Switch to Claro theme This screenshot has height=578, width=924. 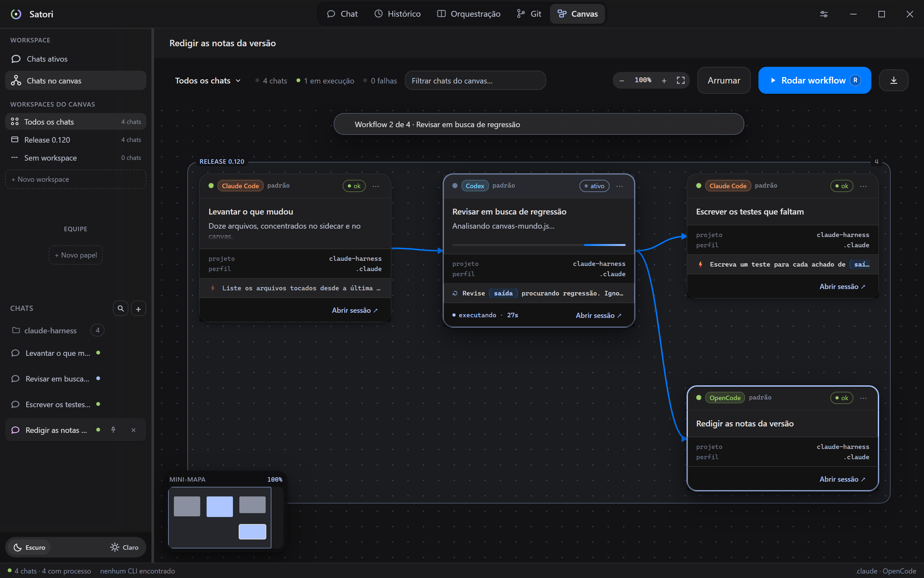point(124,547)
